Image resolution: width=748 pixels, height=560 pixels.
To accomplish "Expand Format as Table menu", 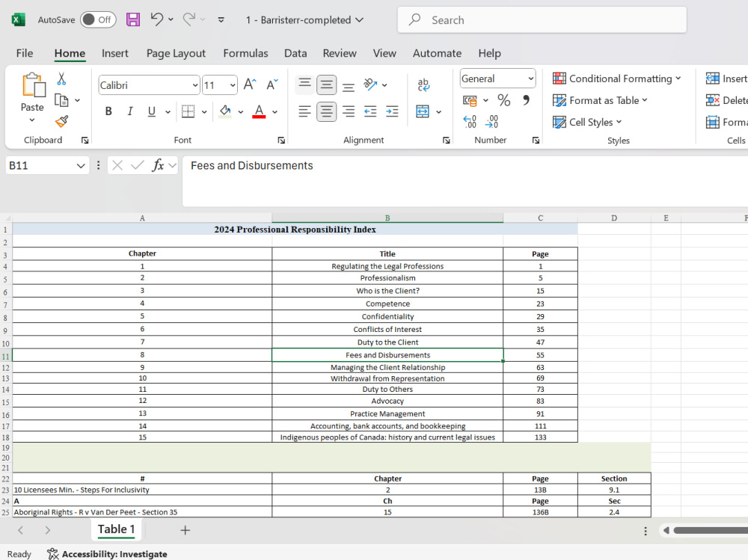I will point(600,100).
